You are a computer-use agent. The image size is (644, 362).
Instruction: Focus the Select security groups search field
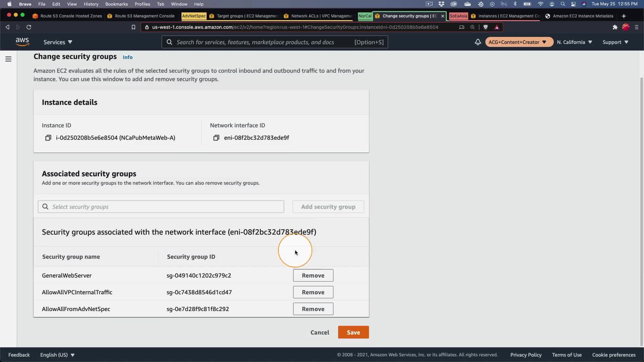161,207
